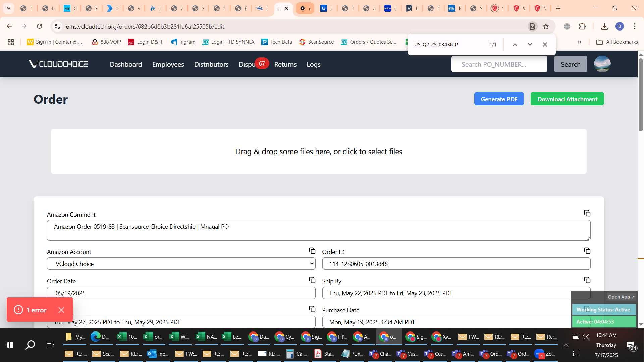Open the user profile avatar
The height and width of the screenshot is (362, 644).
(602, 64)
